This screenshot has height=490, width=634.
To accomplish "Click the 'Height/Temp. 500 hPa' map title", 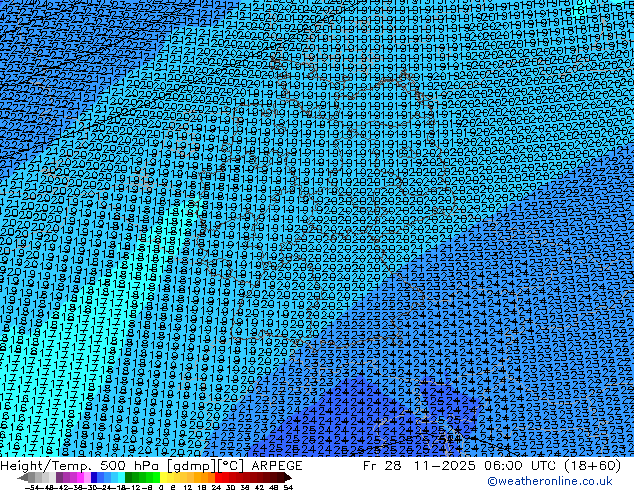I will tap(80, 466).
